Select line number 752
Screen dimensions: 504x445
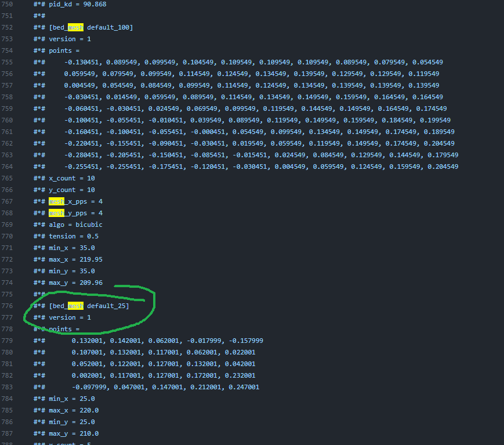[8, 27]
